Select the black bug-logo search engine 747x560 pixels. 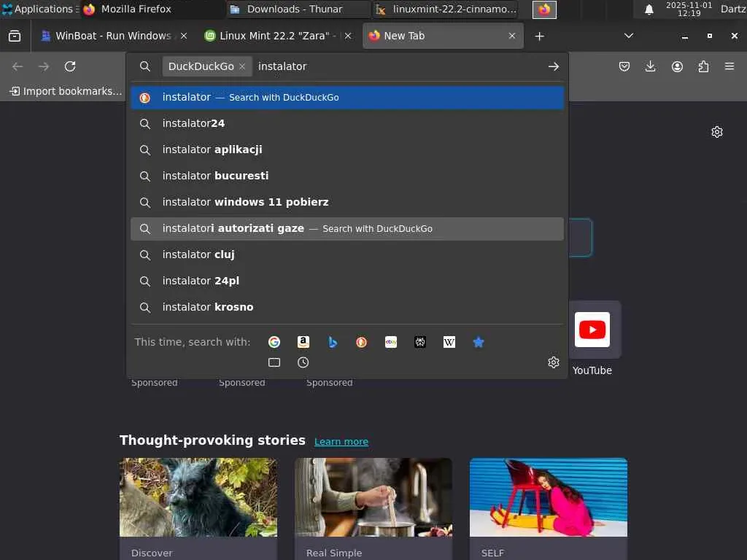tap(420, 342)
